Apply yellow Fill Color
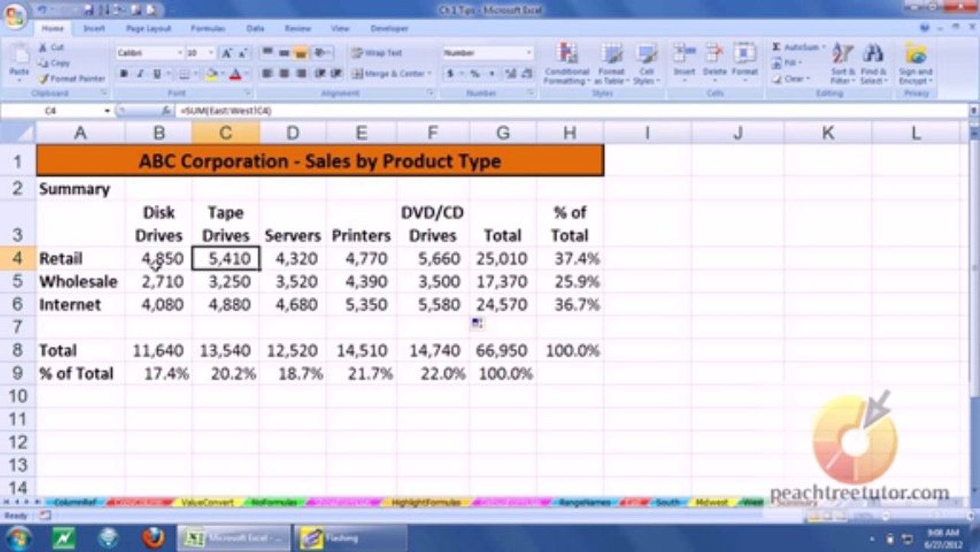Screen dimensions: 980x552 [211, 74]
